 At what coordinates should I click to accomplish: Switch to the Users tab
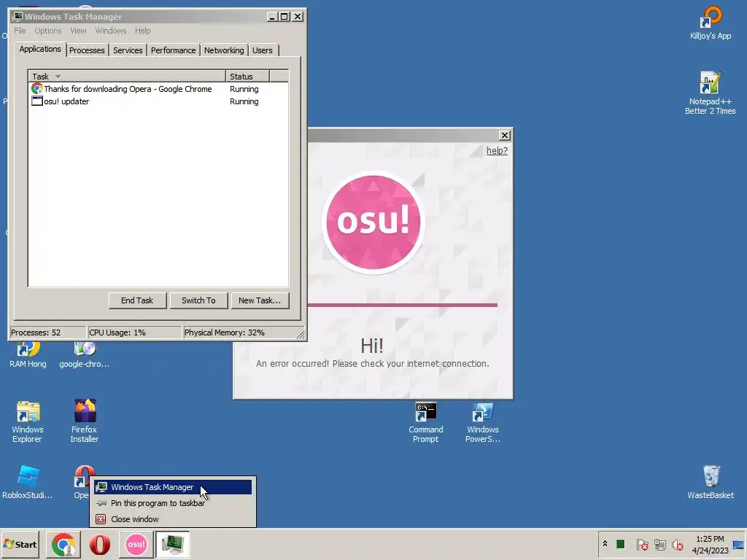(x=263, y=50)
